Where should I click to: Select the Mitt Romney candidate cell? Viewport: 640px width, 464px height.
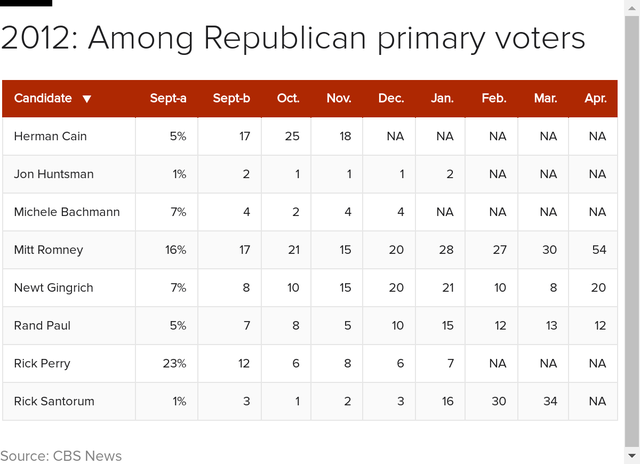point(48,250)
